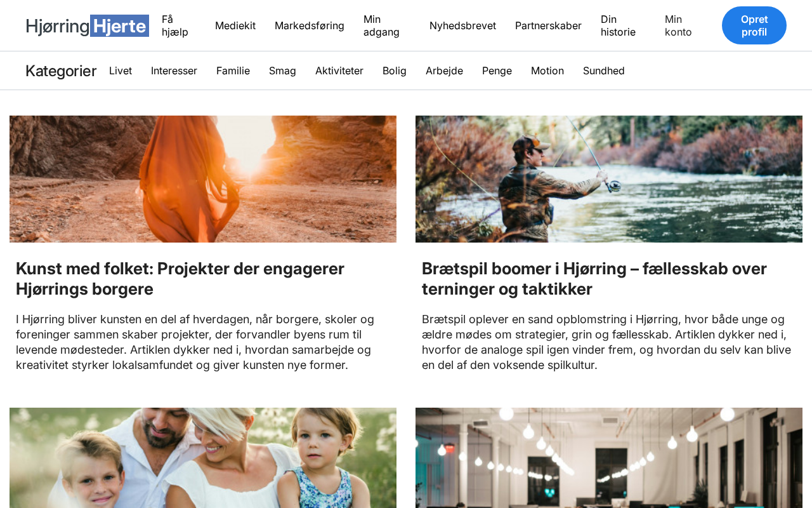Open the Få hjælp page
Screen dimensions: 812x508
point(175,25)
